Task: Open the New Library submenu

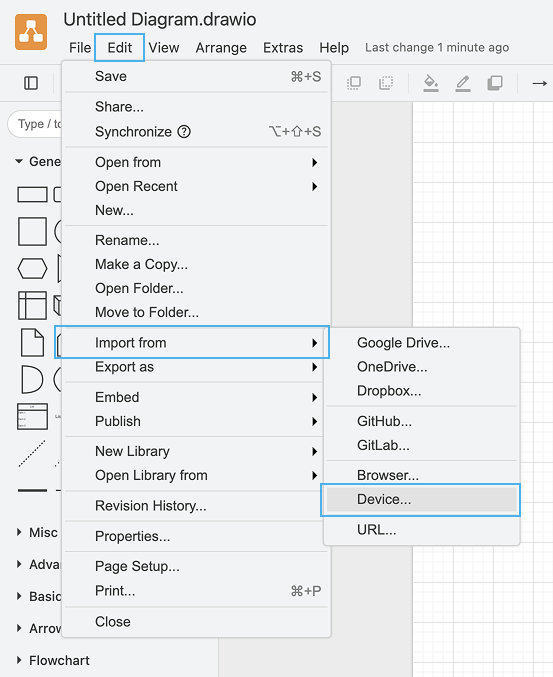Action: tap(196, 452)
